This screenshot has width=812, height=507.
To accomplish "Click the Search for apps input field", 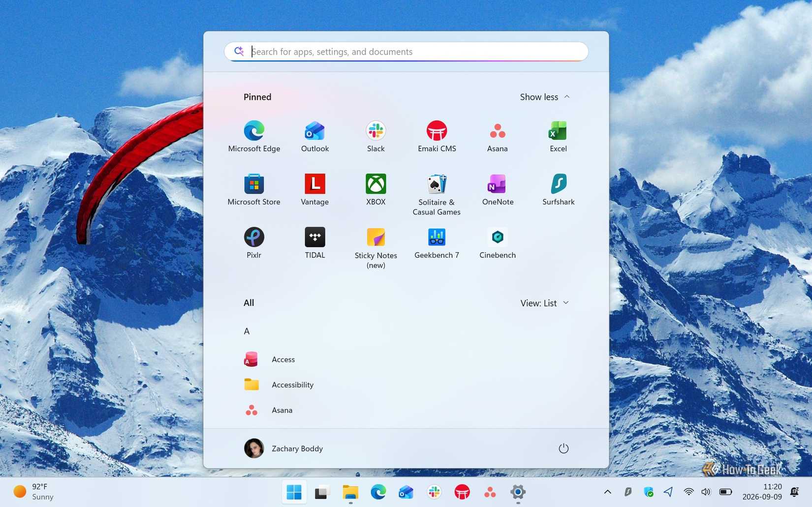I will pos(406,52).
